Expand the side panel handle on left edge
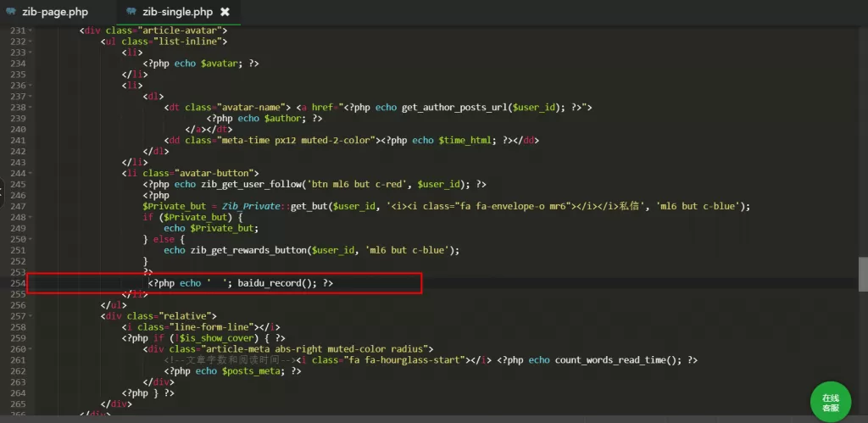Viewport: 868px width, 423px height. (3, 194)
